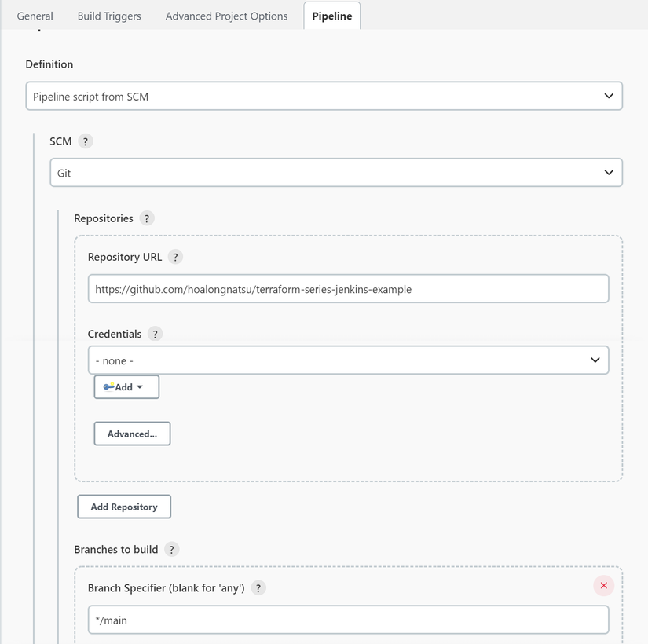The height and width of the screenshot is (644, 648).
Task: Open Branches to build help icon
Action: (x=171, y=549)
